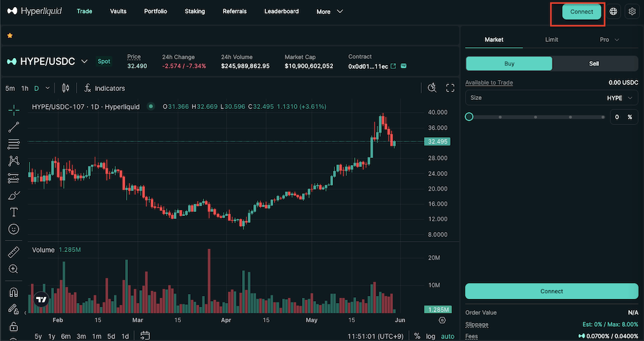Enter fullscreen chart mode
The height and width of the screenshot is (341, 644).
pyautogui.click(x=450, y=88)
